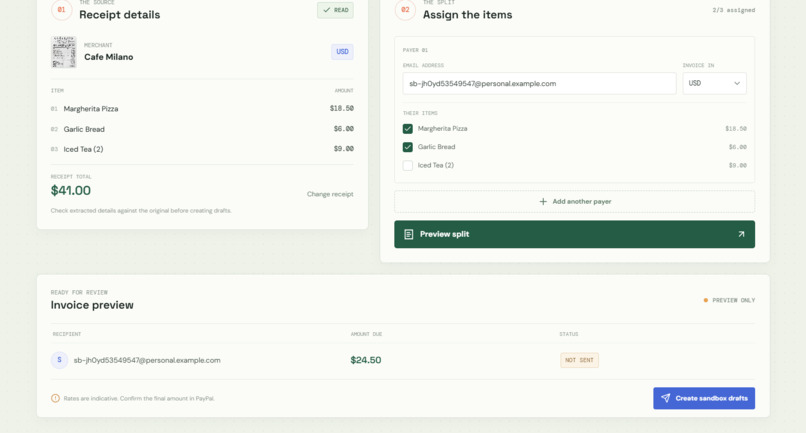Click the NOT SENT status badge
The image size is (806, 433).
coord(579,360)
